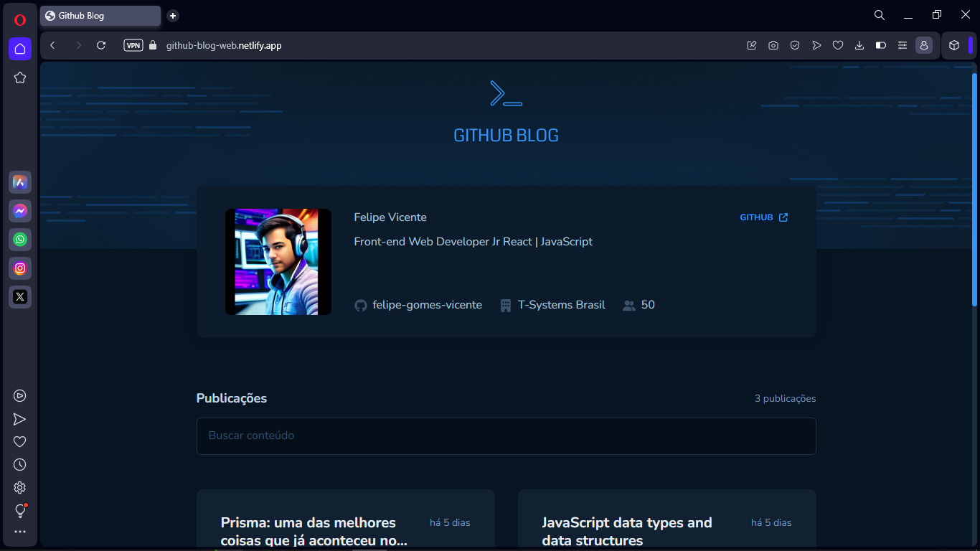Click the Buscar conteúdo search field
Viewport: 980px width, 551px height.
point(507,436)
